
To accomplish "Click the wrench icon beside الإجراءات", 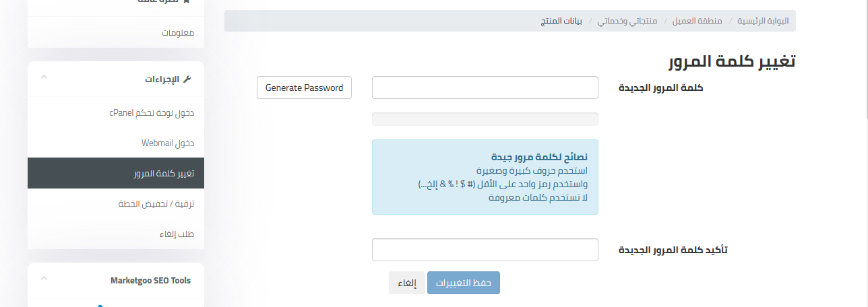I will coord(187,79).
